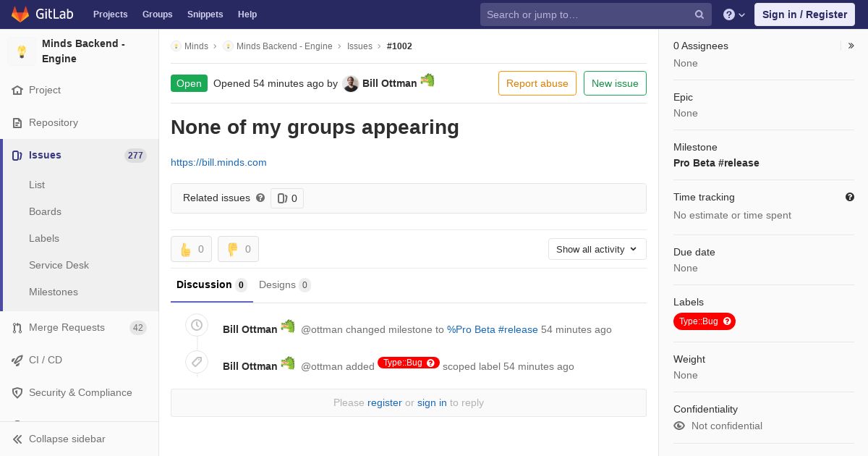The width and height of the screenshot is (868, 456).
Task: Click the thumbs down reaction
Action: tap(238, 249)
